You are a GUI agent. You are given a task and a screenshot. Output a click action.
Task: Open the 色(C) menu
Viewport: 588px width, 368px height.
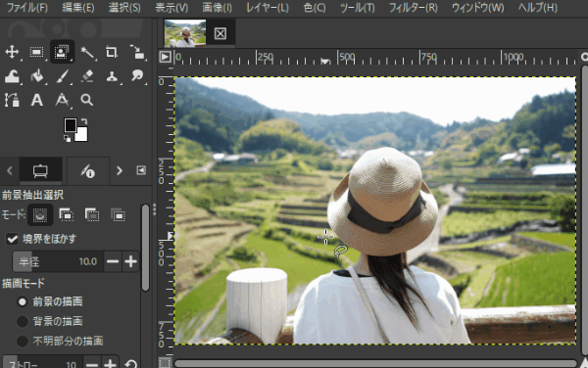(x=315, y=8)
